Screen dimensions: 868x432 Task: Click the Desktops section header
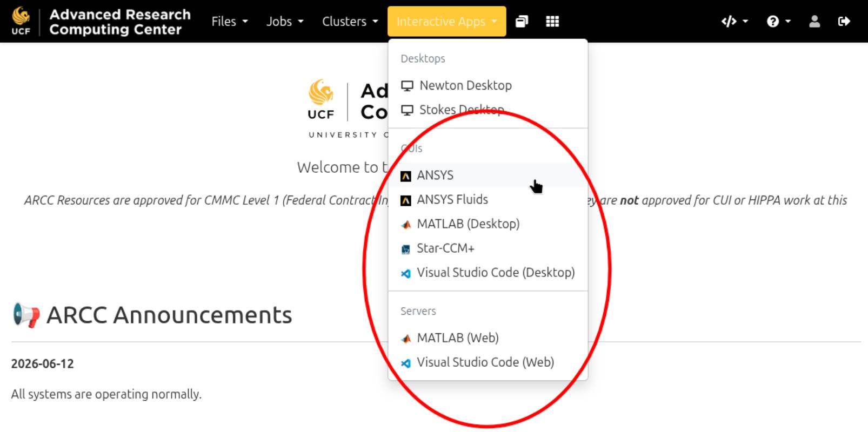tap(423, 58)
